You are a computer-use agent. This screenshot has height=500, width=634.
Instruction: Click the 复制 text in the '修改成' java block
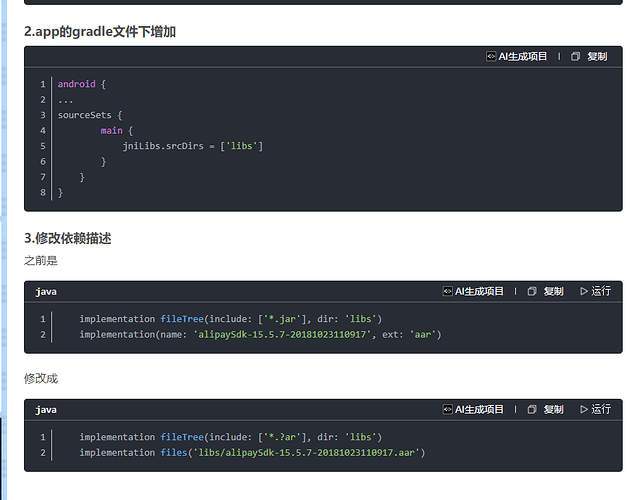click(553, 409)
